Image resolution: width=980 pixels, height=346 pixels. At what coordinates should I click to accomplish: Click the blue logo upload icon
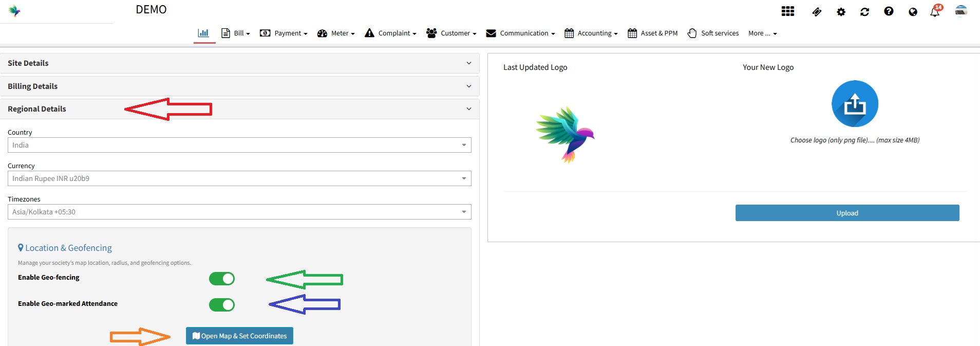point(855,104)
